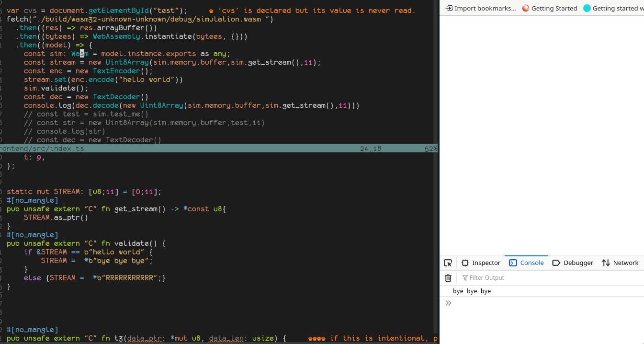Click the 24,18 cursor position indicator

[x=371, y=149]
